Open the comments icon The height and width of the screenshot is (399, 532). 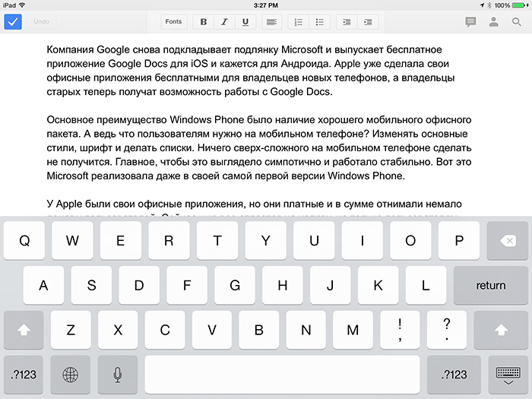(x=470, y=22)
